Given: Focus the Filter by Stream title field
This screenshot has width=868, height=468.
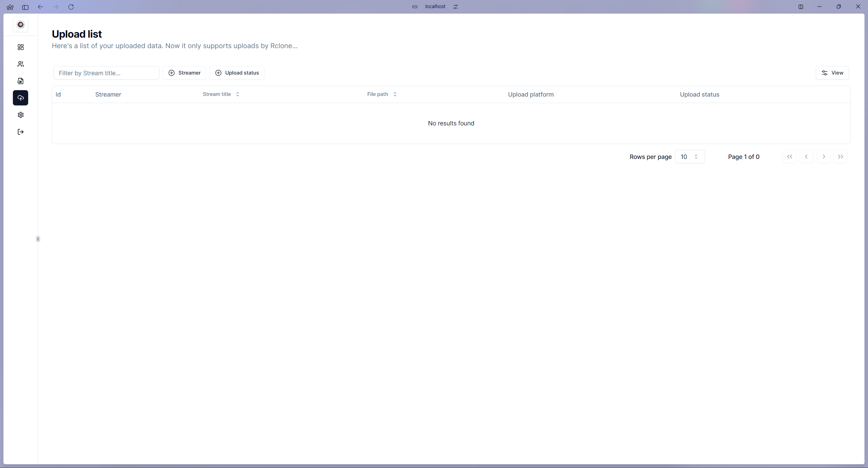Looking at the screenshot, I should point(106,73).
